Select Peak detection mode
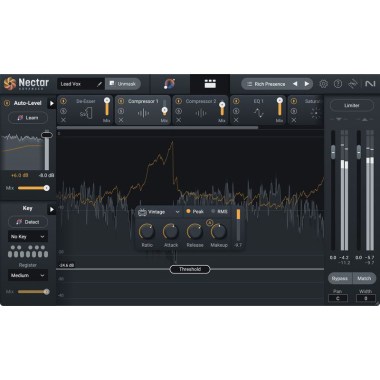 195,212
